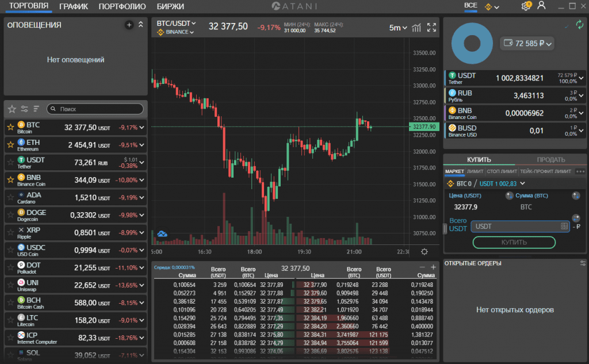Select the Internet Computer ICP icon
Screen dimensions: 589x364
21,335
